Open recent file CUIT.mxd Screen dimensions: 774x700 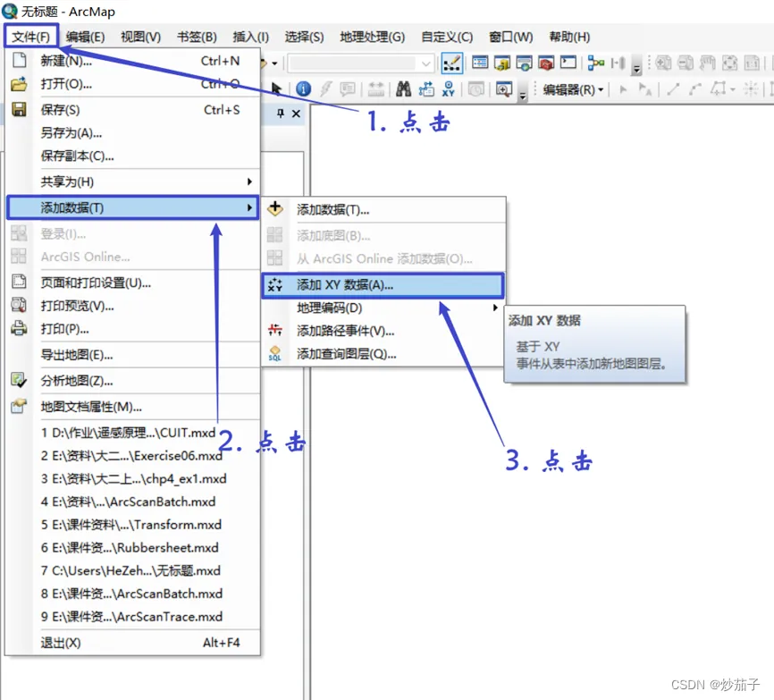(x=132, y=433)
